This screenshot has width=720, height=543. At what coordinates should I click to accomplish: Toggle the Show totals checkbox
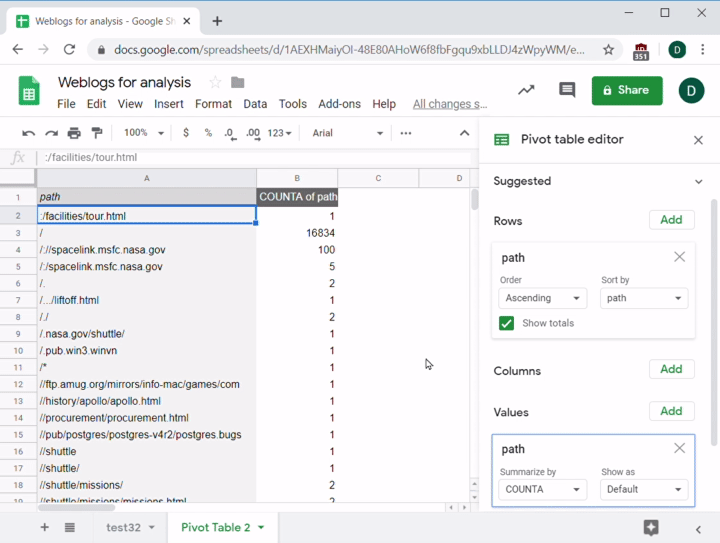click(507, 323)
